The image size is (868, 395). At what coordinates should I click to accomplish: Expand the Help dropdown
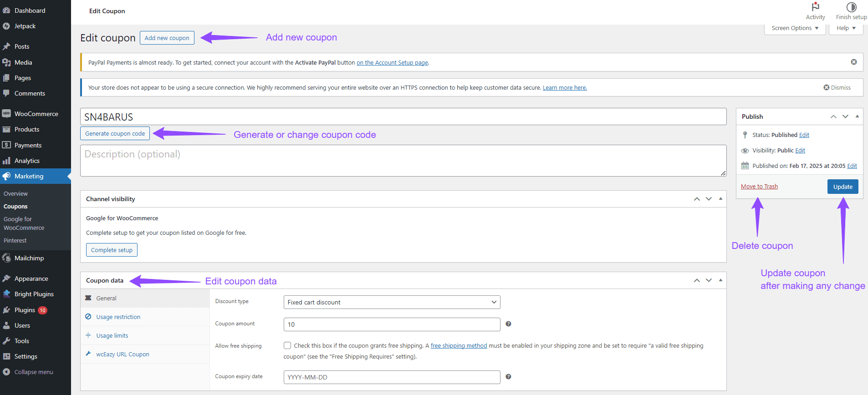click(x=846, y=28)
